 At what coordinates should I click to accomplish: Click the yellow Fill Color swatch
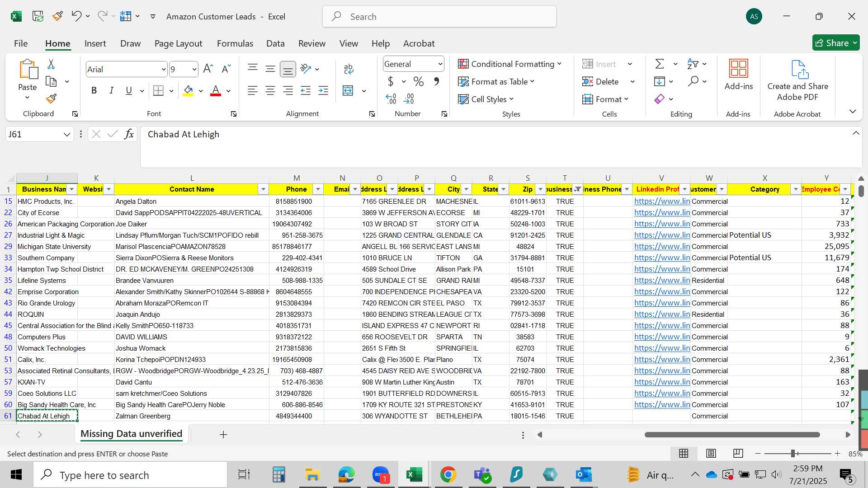[x=189, y=91]
